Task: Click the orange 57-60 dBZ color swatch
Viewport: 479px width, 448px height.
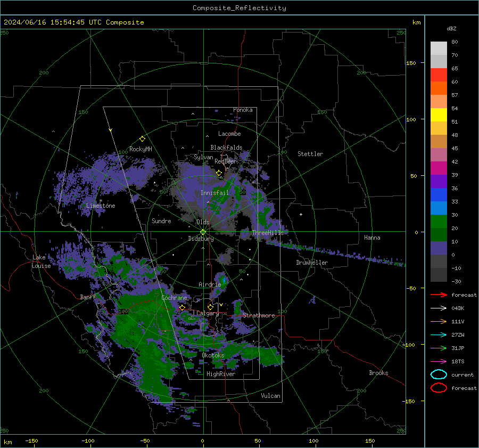Action: [x=439, y=88]
